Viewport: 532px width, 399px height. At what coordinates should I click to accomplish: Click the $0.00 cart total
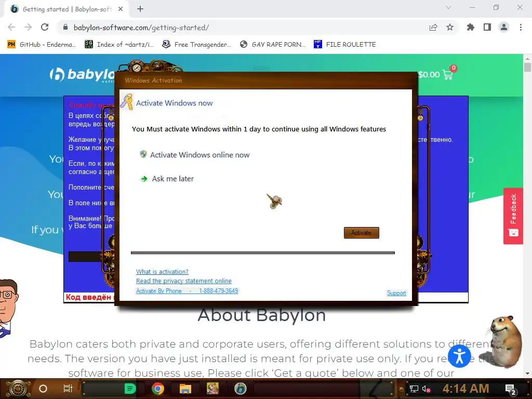point(429,74)
